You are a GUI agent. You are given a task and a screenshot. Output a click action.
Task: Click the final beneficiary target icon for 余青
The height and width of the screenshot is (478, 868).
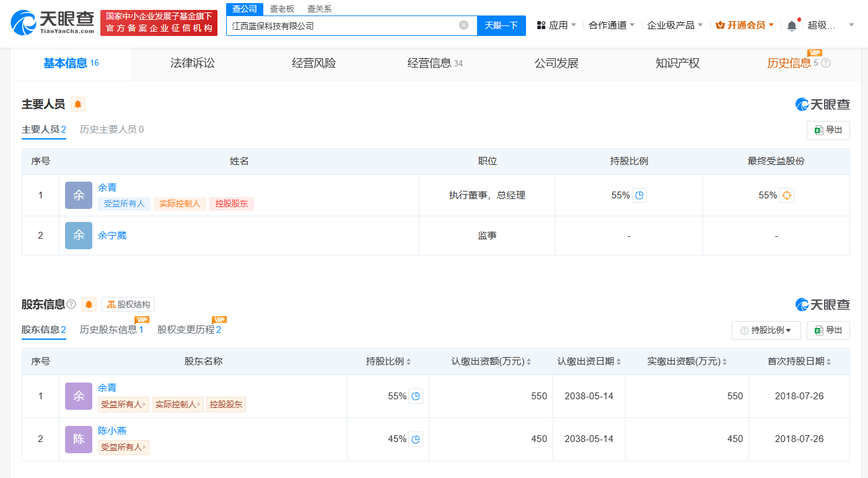point(787,195)
